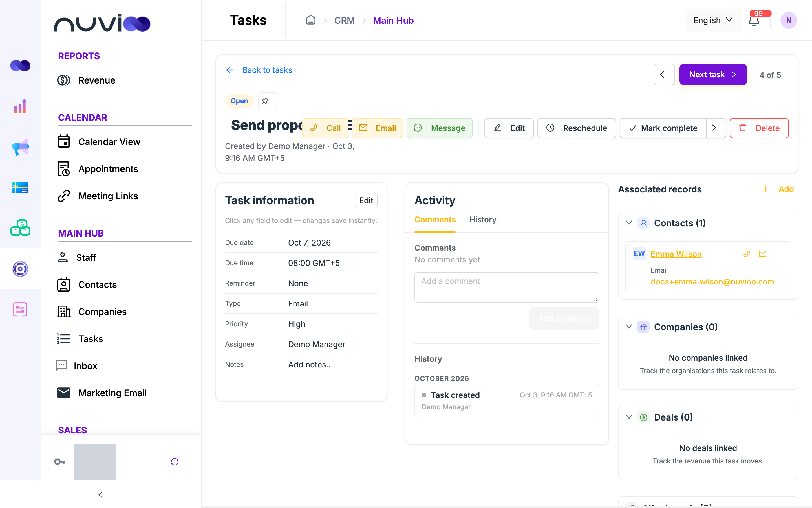Click the Nuvioo logo icon in rail

[x=20, y=65]
